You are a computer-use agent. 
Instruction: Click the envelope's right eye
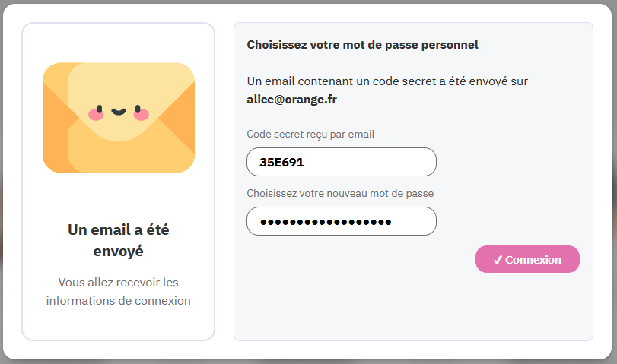tap(136, 105)
